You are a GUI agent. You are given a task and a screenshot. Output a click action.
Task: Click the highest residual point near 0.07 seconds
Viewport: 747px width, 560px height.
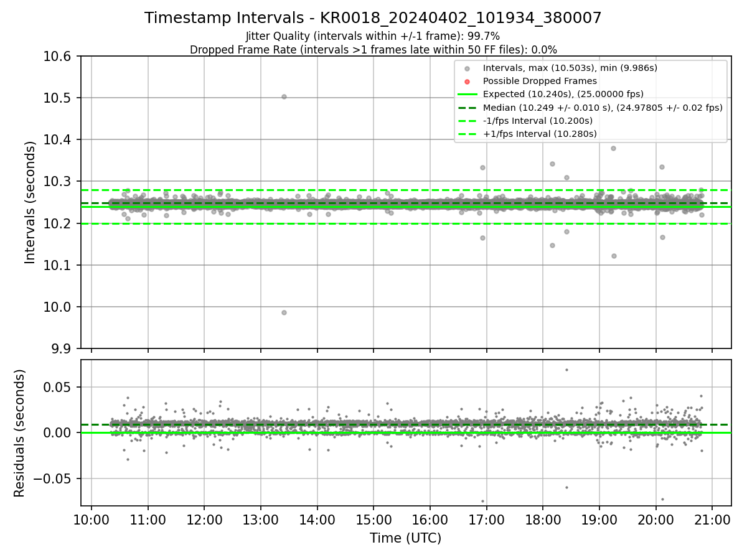[566, 370]
